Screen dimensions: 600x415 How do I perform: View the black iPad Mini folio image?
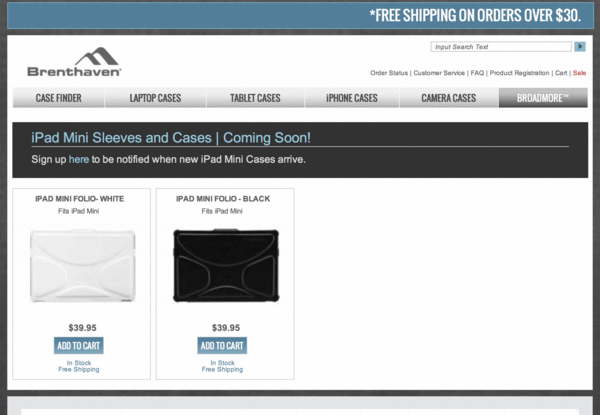226,266
